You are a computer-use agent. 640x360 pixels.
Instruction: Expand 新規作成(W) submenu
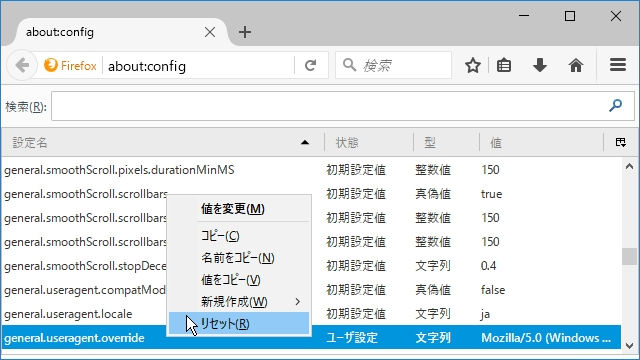tap(238, 302)
